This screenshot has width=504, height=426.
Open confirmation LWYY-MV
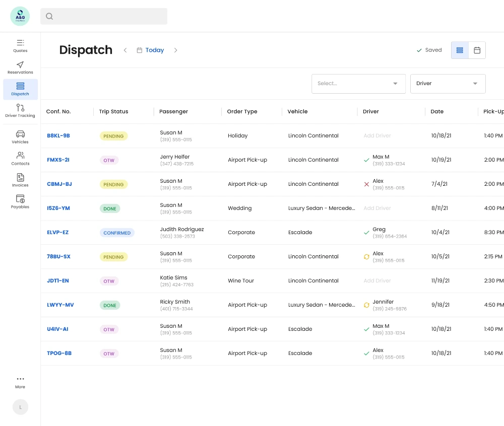60,305
